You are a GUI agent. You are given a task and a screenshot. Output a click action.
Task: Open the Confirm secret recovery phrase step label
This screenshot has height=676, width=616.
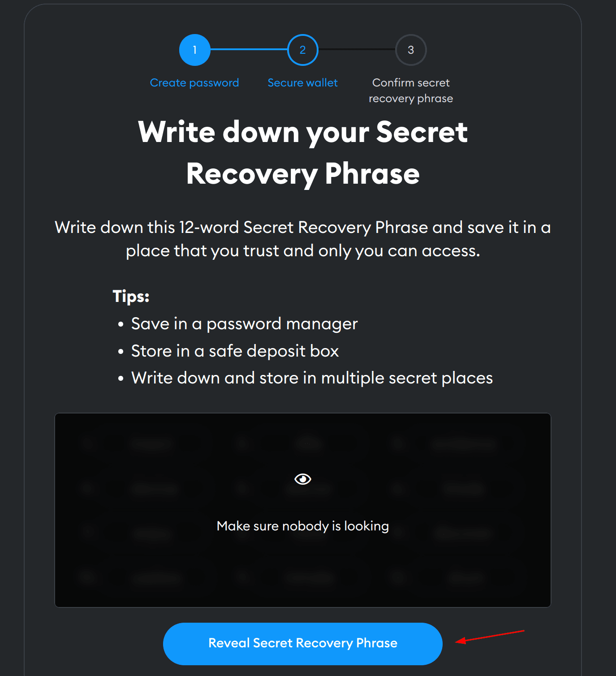coord(411,90)
